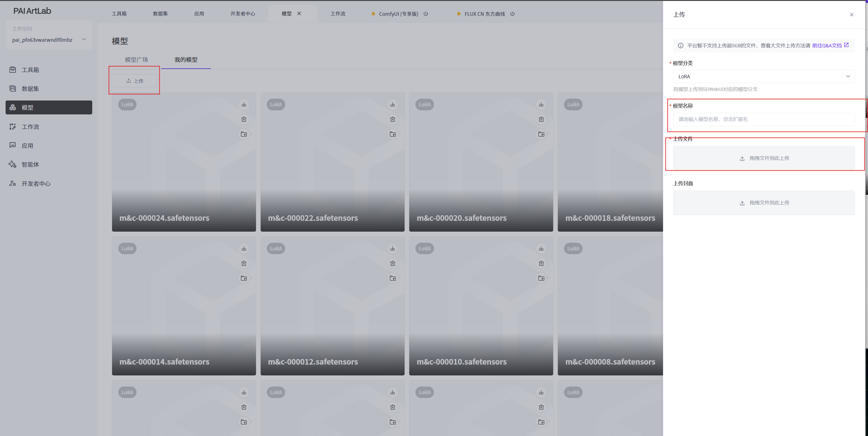Toggle ComfyUI (专享版) power icon
This screenshot has height=436, width=868.
[426, 14]
